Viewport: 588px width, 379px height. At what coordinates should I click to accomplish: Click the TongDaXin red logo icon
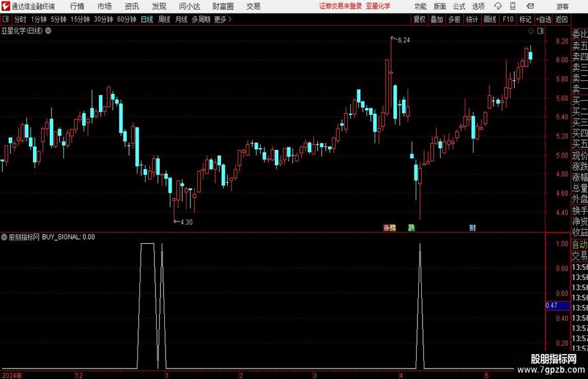click(5, 6)
